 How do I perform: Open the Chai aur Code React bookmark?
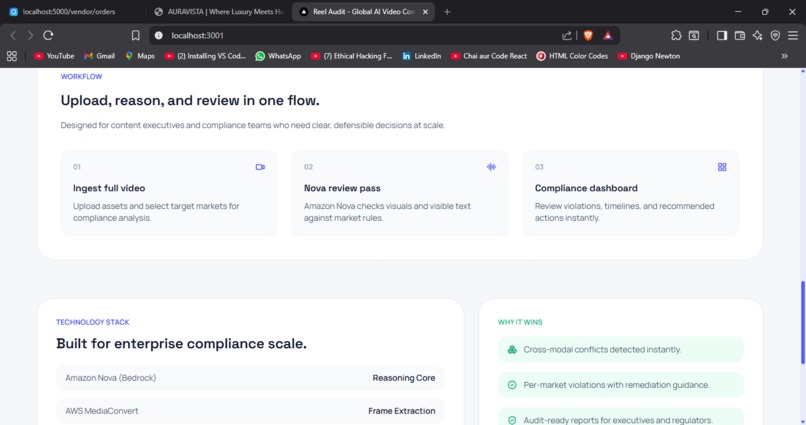[489, 56]
